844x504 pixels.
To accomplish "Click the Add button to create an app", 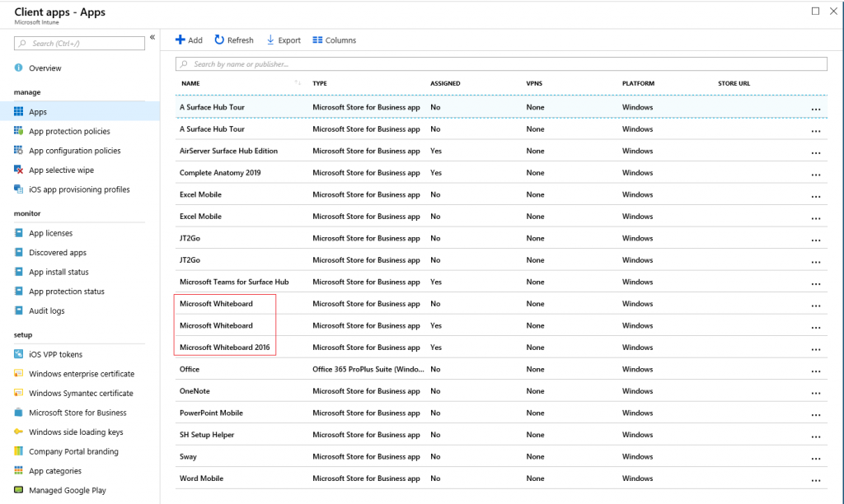I will coord(189,40).
